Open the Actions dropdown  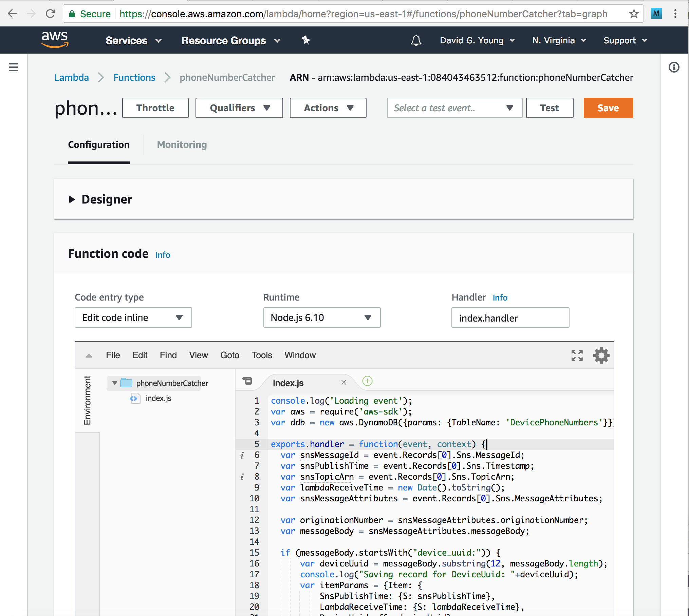[328, 108]
